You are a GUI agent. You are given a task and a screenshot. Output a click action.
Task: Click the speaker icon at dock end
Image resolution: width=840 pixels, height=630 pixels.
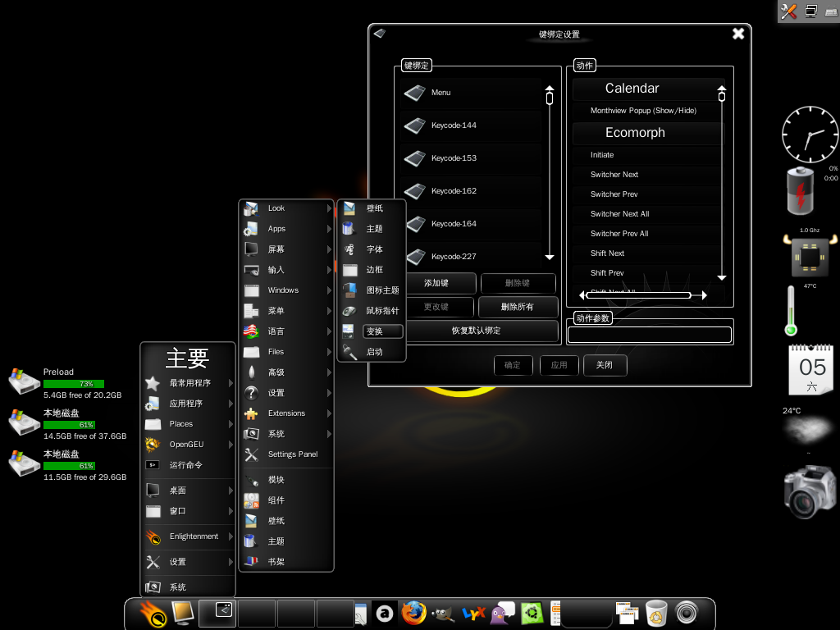click(687, 614)
